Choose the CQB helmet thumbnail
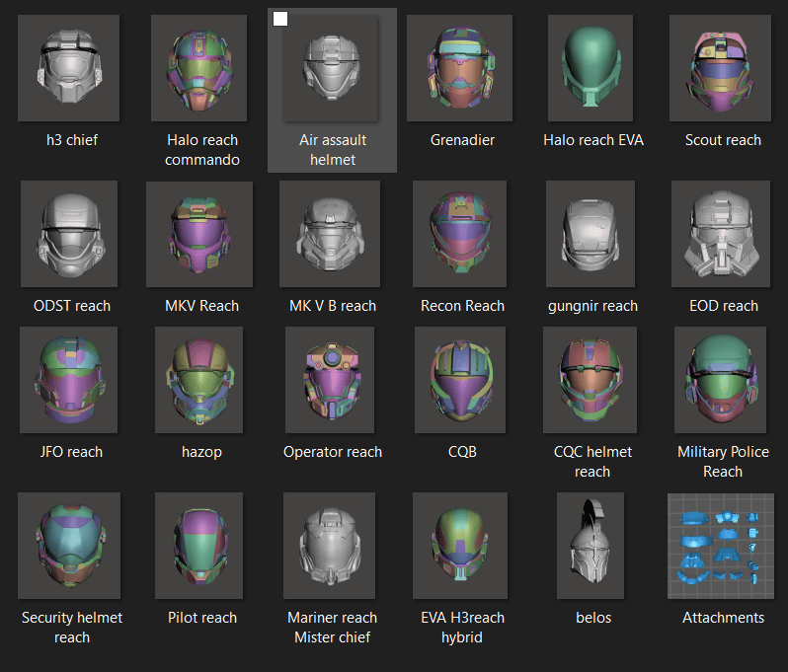The image size is (788, 672). tap(460, 380)
